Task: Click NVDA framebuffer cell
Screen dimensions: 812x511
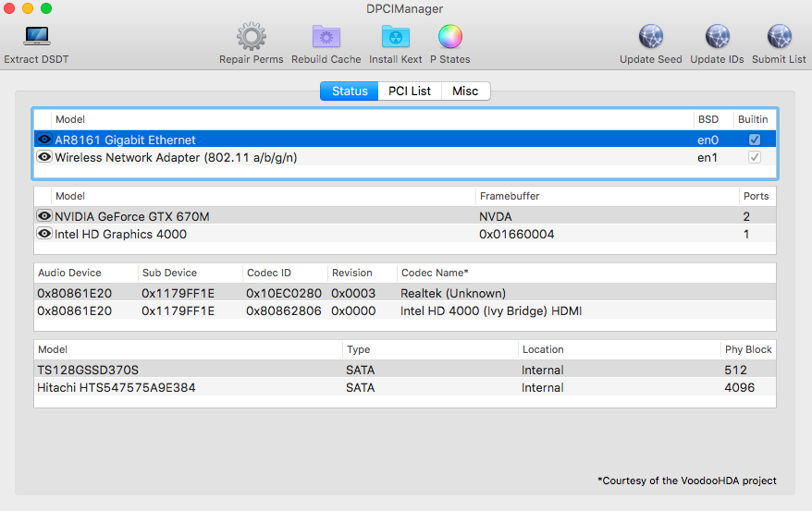Action: click(495, 217)
